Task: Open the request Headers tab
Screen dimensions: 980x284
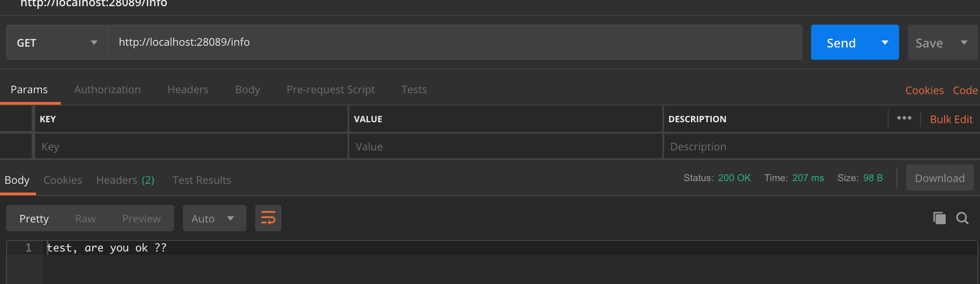Action: 188,90
